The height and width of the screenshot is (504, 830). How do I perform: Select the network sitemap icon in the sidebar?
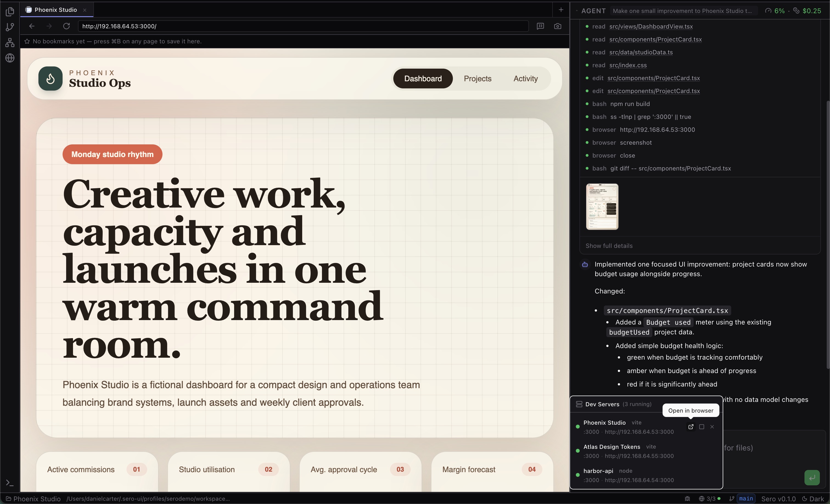pos(10,42)
